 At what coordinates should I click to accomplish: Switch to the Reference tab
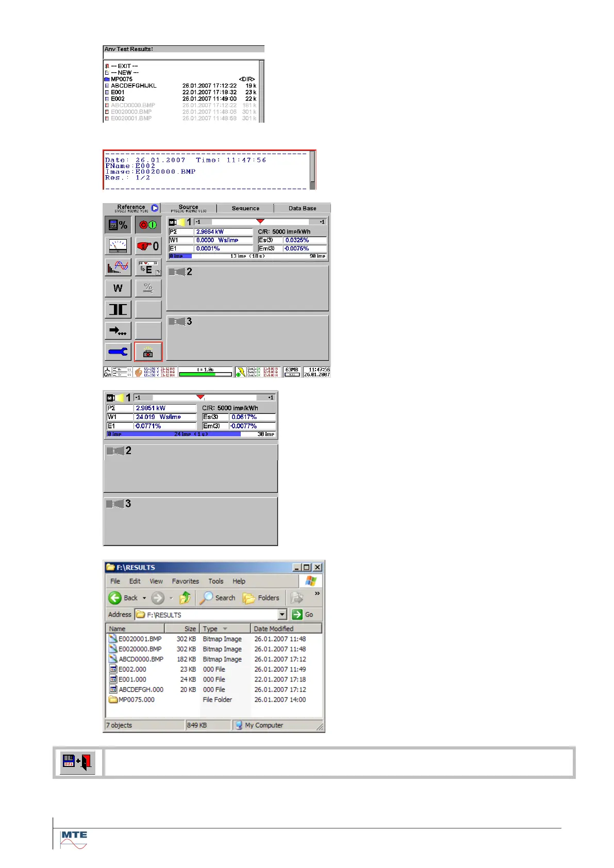(x=131, y=208)
